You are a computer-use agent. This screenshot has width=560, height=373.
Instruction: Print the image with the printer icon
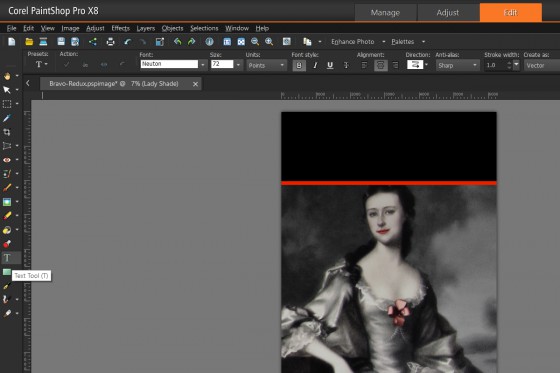tap(110, 42)
